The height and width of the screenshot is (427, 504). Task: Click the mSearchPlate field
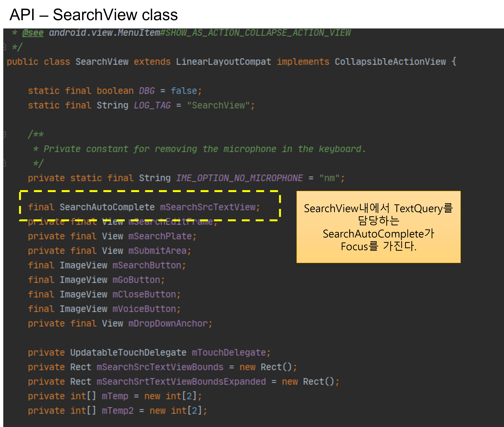160,236
